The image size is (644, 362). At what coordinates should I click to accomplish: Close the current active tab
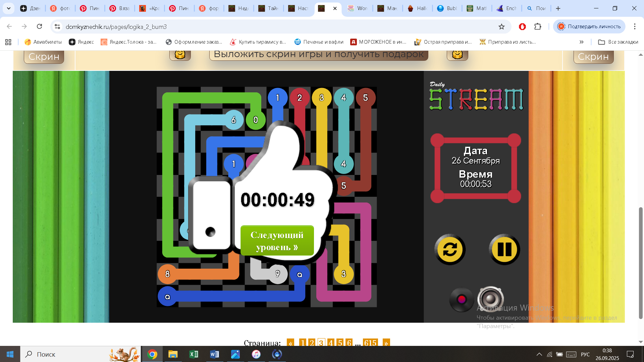(x=335, y=8)
